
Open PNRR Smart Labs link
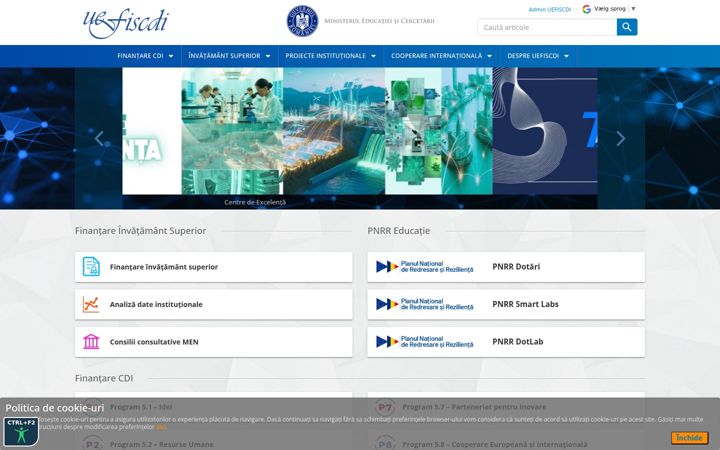[525, 304]
